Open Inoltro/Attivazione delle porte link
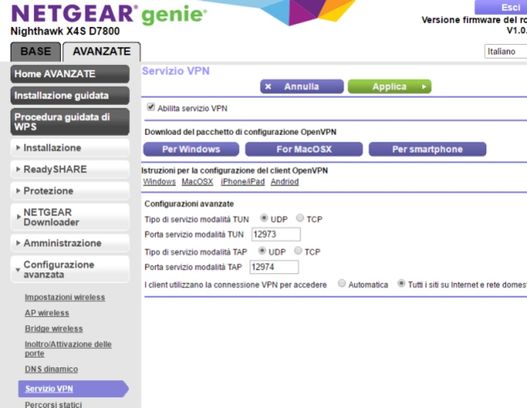The width and height of the screenshot is (527, 408). (68, 349)
